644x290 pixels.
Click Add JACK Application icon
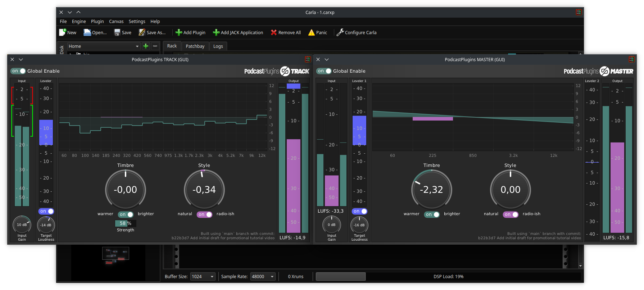(x=216, y=32)
